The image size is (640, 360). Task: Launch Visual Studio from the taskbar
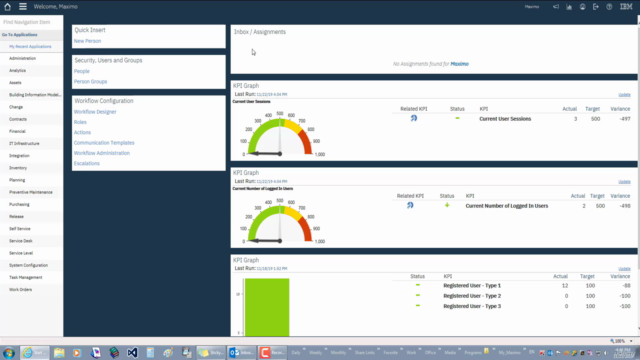[132, 353]
